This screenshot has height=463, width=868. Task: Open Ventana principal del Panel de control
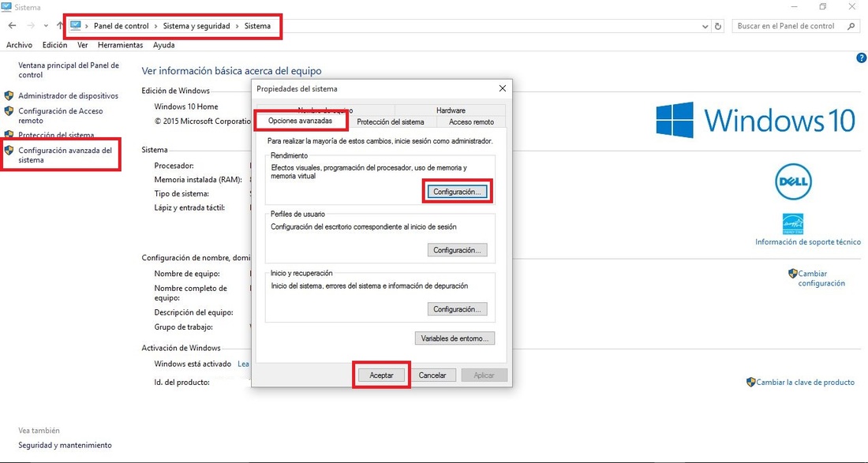(x=69, y=69)
